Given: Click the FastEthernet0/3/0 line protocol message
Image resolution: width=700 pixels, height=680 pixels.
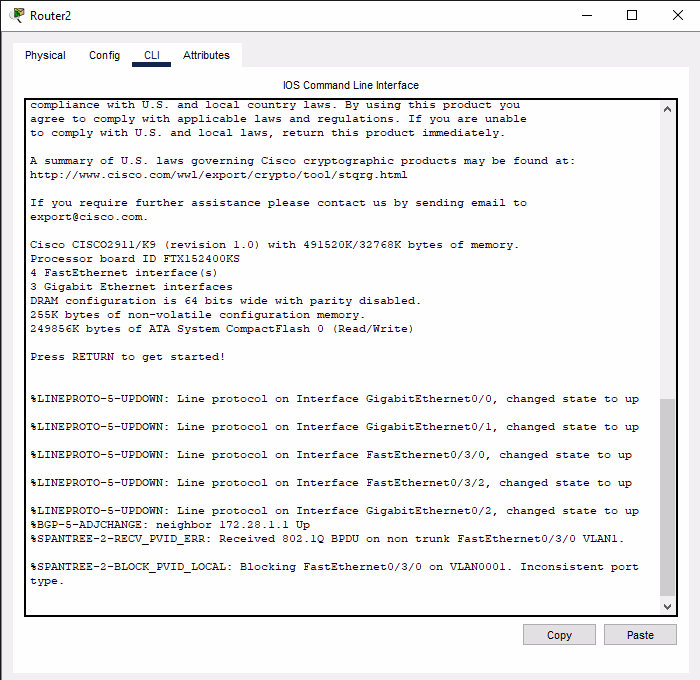Looking at the screenshot, I should 331,455.
